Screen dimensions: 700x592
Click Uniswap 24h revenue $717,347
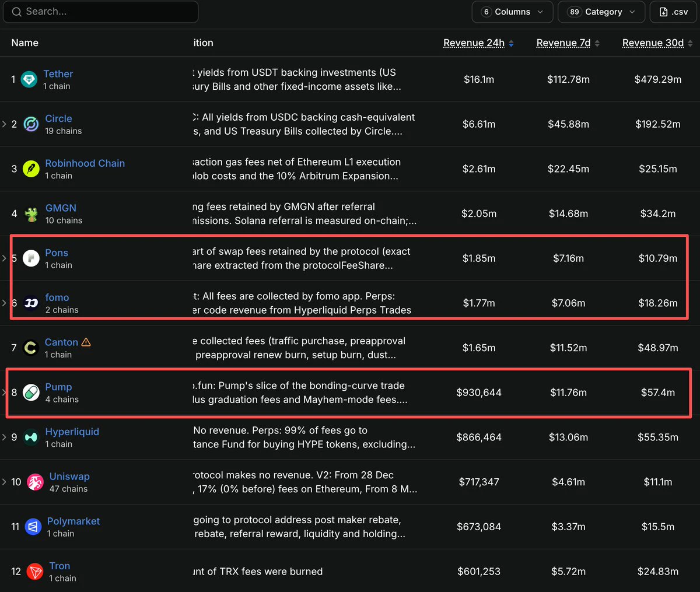[479, 482]
